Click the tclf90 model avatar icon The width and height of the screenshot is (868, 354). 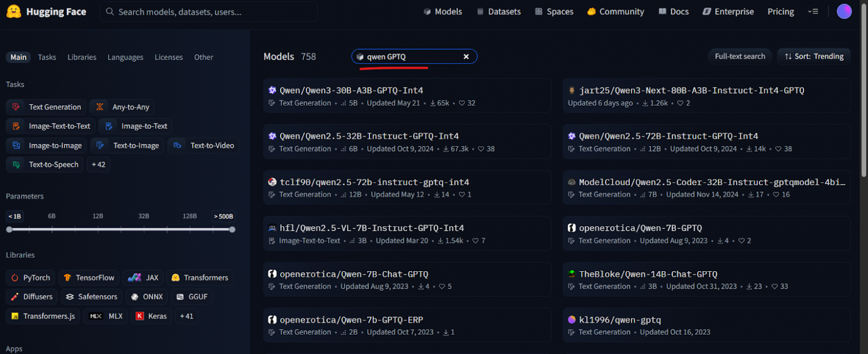[x=272, y=182]
